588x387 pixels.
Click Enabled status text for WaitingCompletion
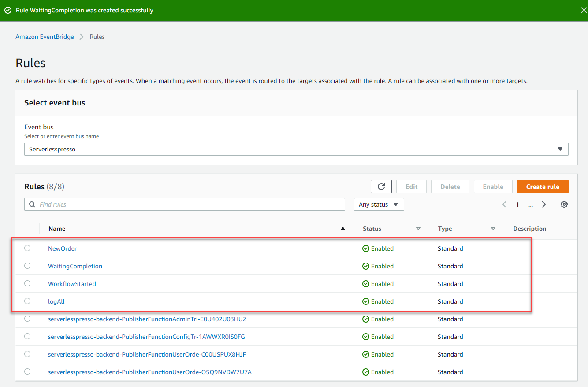click(x=382, y=266)
